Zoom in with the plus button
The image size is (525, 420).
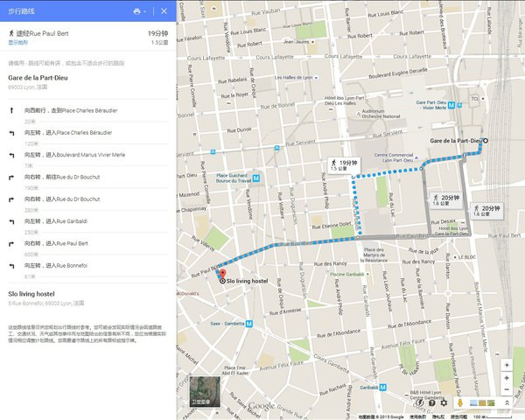(x=507, y=378)
